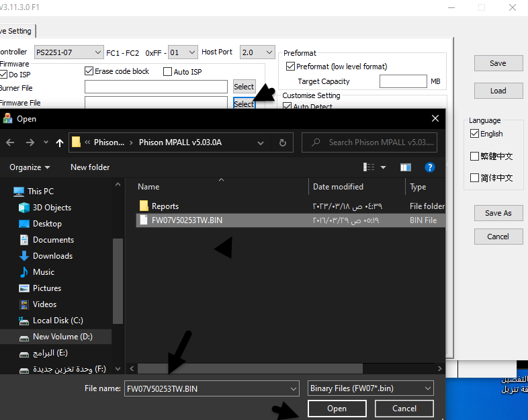This screenshot has height=420, width=528.
Task: Toggle the Do ISP checkbox
Action: point(3,75)
